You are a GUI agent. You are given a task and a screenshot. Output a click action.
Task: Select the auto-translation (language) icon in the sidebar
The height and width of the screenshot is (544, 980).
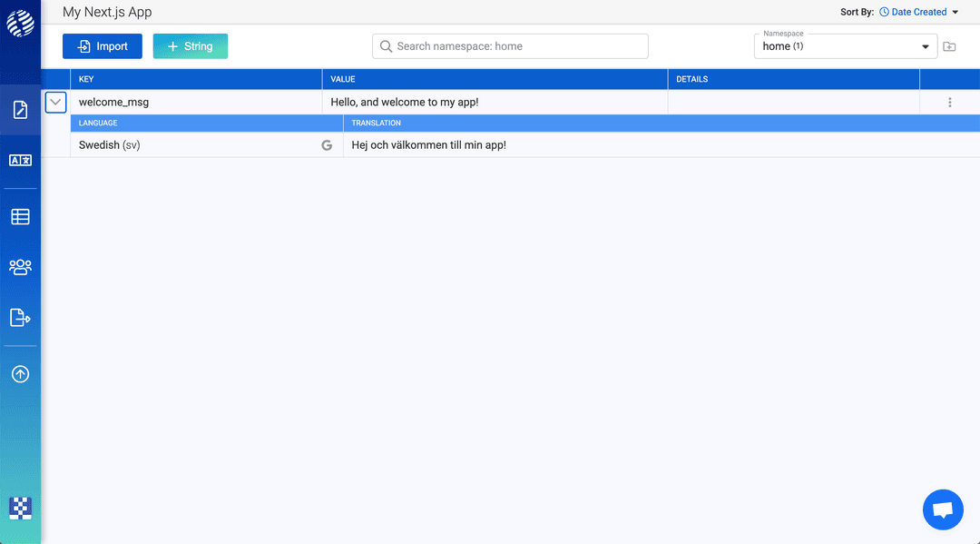pyautogui.click(x=20, y=158)
